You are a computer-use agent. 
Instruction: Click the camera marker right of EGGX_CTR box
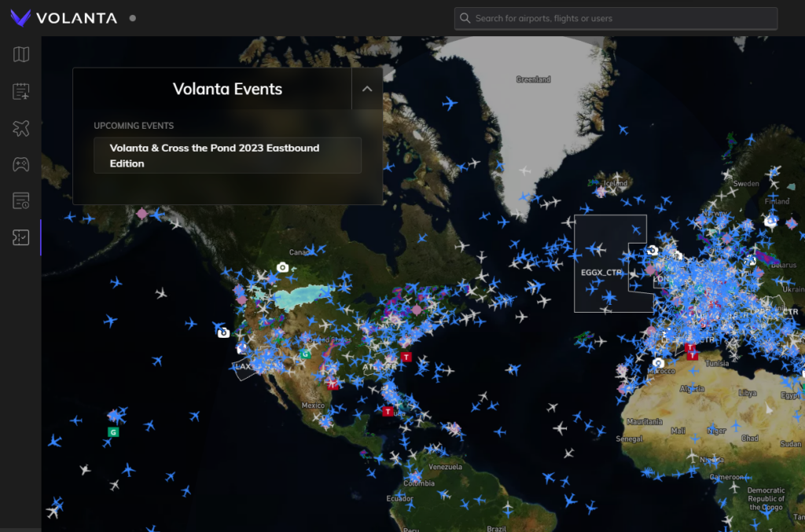pos(652,251)
